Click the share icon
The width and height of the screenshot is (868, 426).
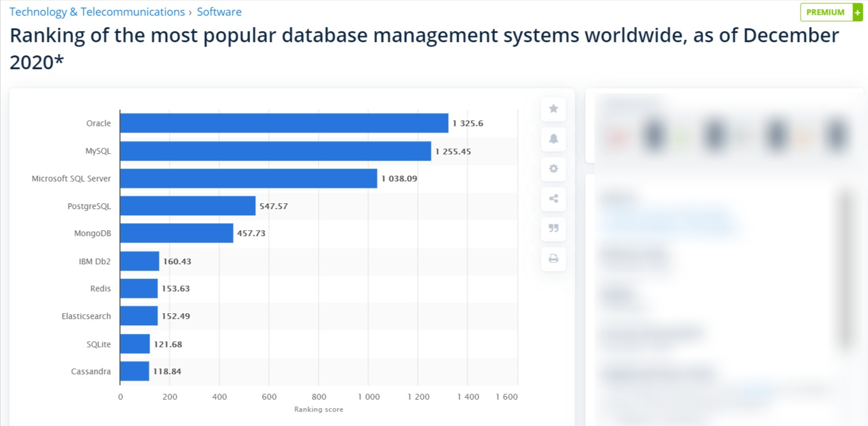(x=554, y=199)
